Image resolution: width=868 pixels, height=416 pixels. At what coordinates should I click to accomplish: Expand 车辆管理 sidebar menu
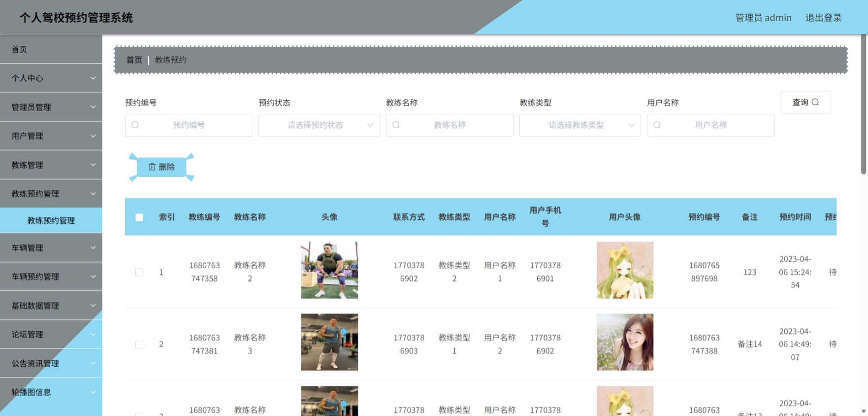[51, 248]
